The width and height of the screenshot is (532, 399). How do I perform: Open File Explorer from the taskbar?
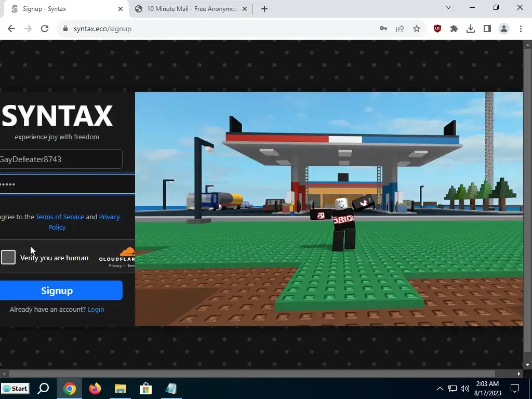[x=120, y=389]
